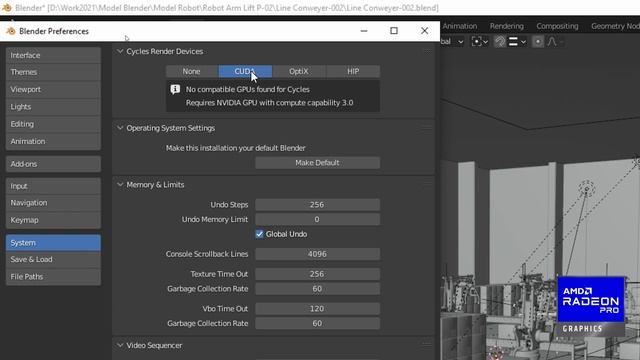Image resolution: width=640 pixels, height=360 pixels.
Task: Toggle the snap magnet icon
Action: coord(500,42)
